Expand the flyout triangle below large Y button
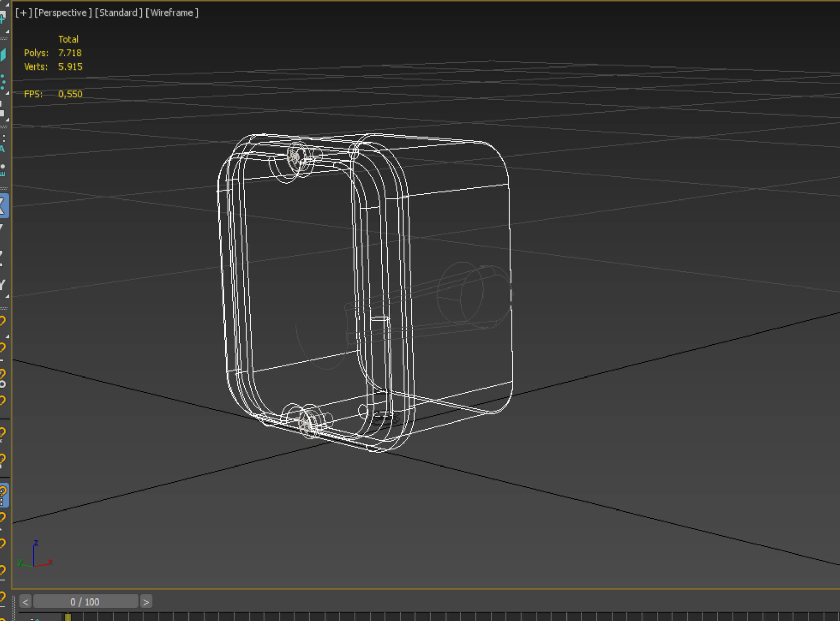The image size is (840, 621). click(7, 297)
